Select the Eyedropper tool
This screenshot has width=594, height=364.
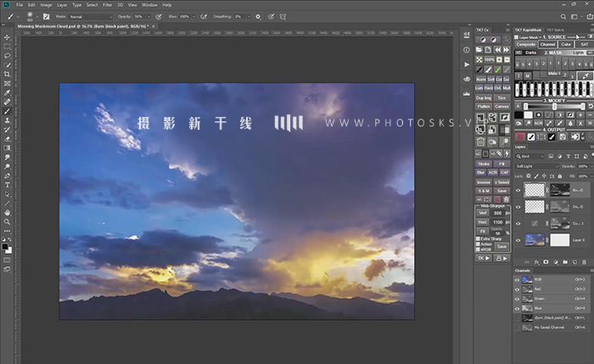[7, 92]
